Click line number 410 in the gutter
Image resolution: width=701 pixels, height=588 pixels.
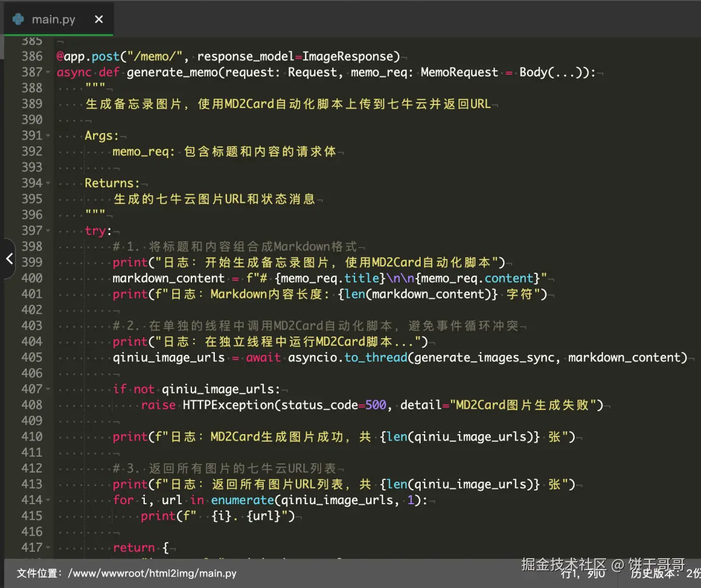coord(32,436)
